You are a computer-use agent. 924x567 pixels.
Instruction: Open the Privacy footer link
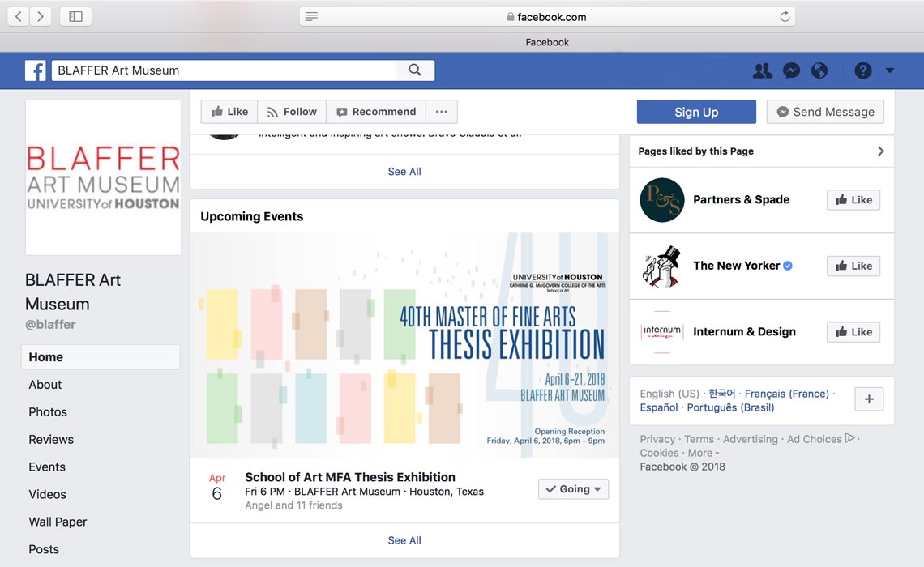click(x=657, y=439)
